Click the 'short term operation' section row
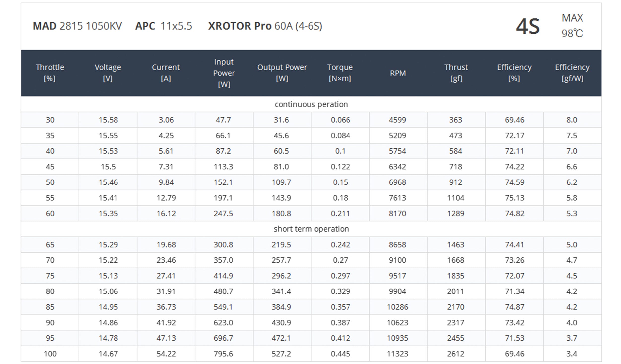 (311, 229)
